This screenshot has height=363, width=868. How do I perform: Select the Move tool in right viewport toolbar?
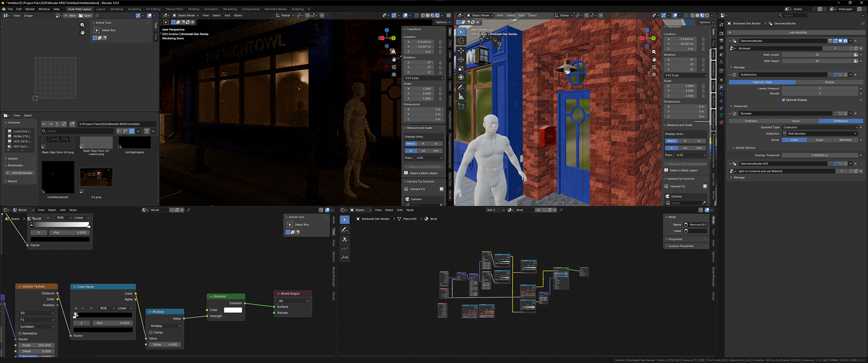click(x=461, y=50)
